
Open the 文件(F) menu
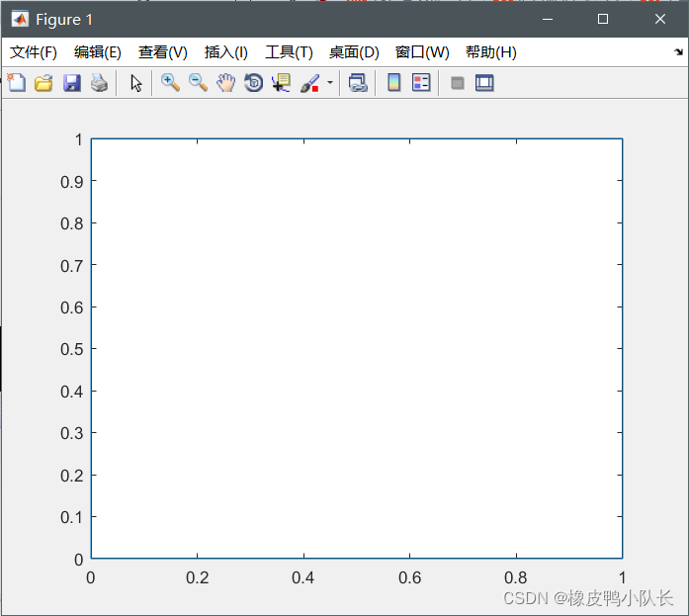coord(34,52)
